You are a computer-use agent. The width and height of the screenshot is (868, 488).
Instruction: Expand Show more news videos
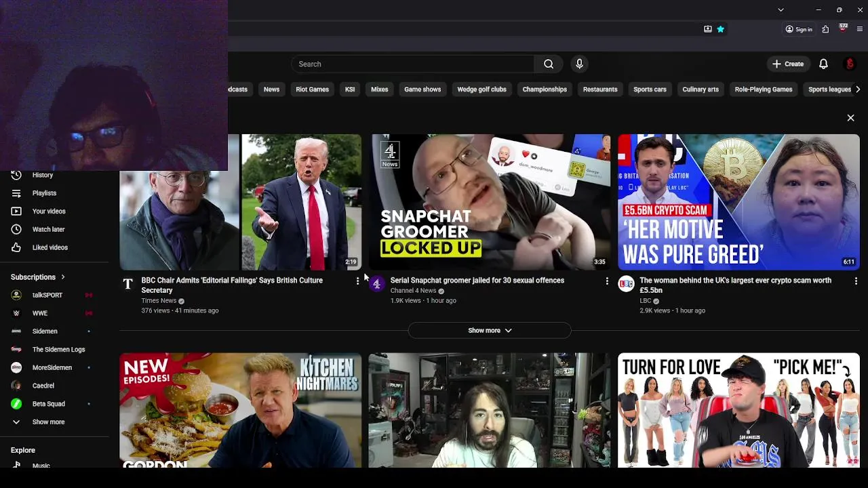point(490,330)
